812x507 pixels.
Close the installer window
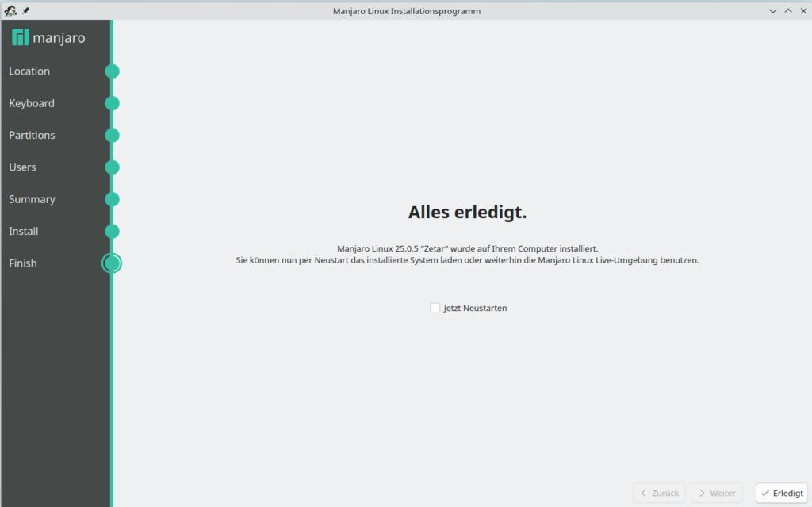802,11
